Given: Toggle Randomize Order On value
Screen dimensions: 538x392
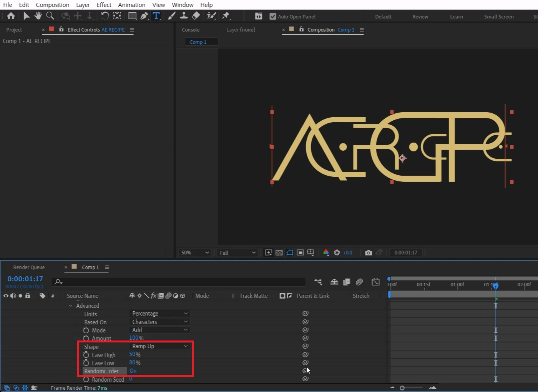Looking at the screenshot, I should (133, 371).
